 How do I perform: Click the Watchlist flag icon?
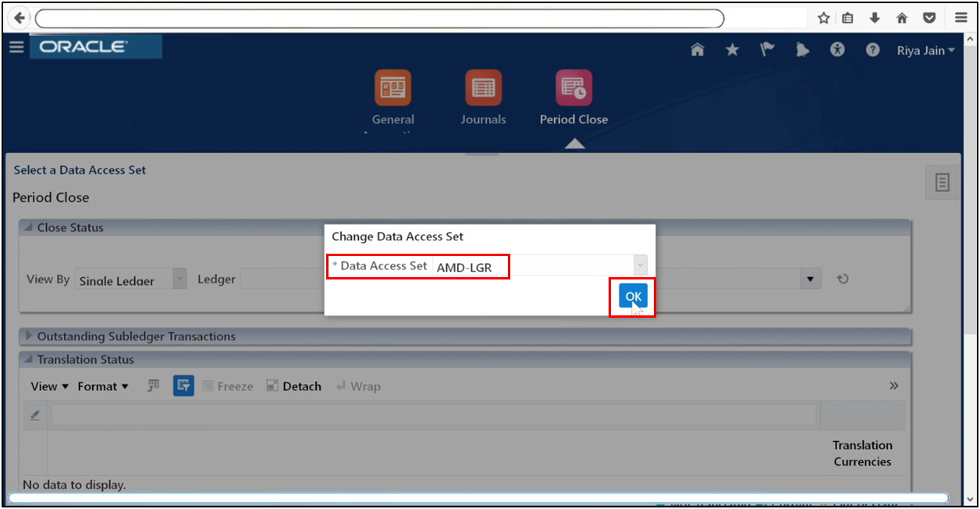tap(767, 49)
